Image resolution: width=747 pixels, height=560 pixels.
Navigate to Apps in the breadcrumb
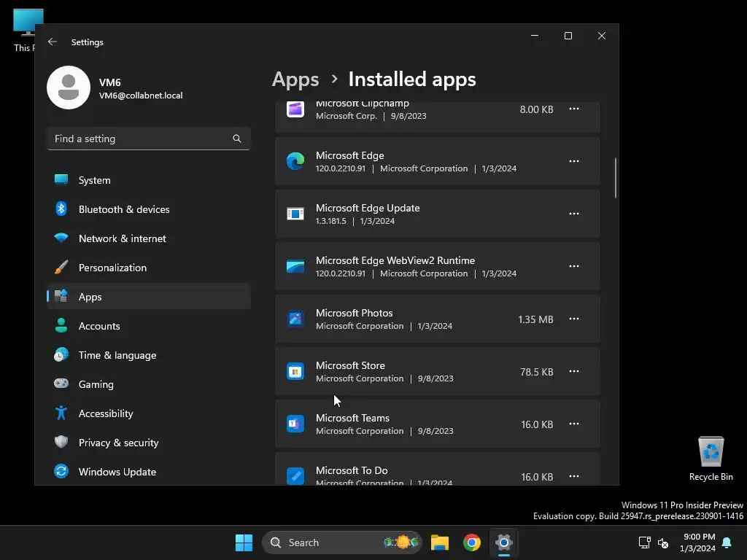[295, 79]
